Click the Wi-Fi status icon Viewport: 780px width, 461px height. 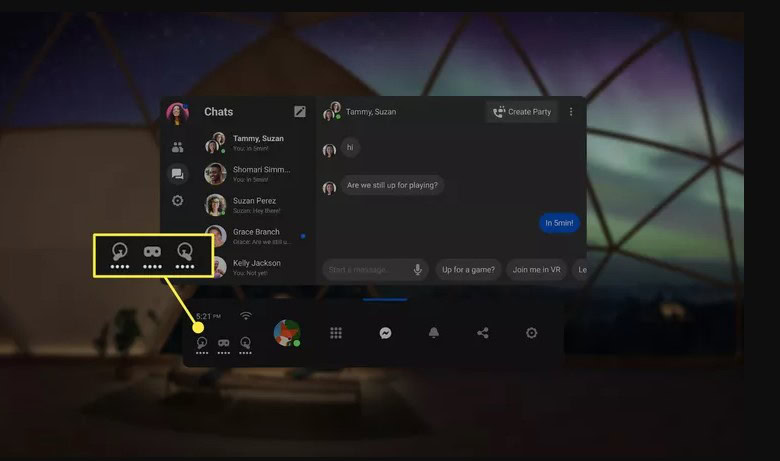tap(246, 316)
